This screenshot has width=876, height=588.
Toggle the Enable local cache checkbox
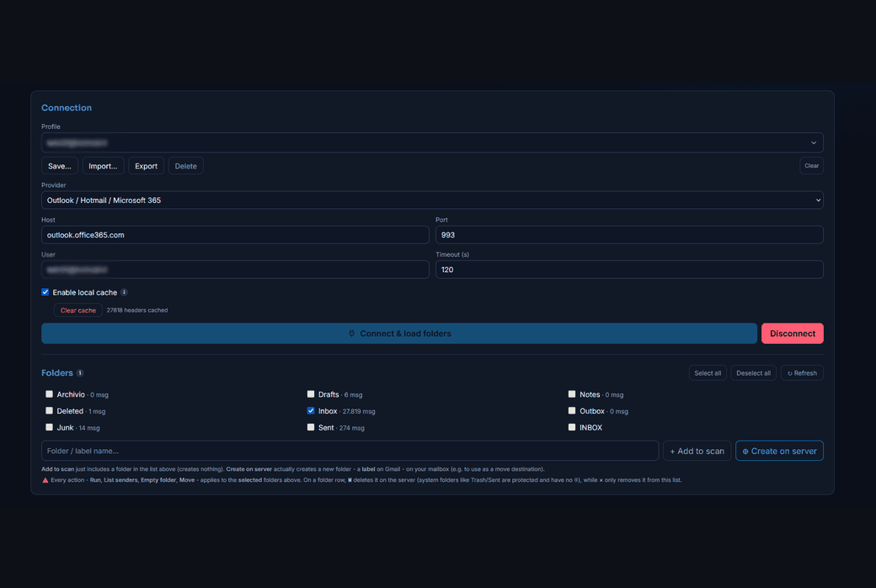(x=45, y=292)
